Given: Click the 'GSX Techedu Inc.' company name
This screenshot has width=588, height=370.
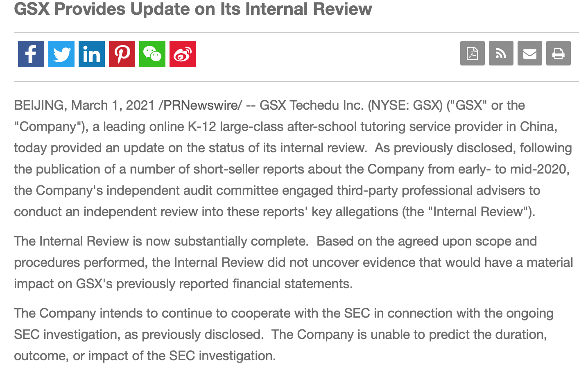Looking at the screenshot, I should 312,105.
